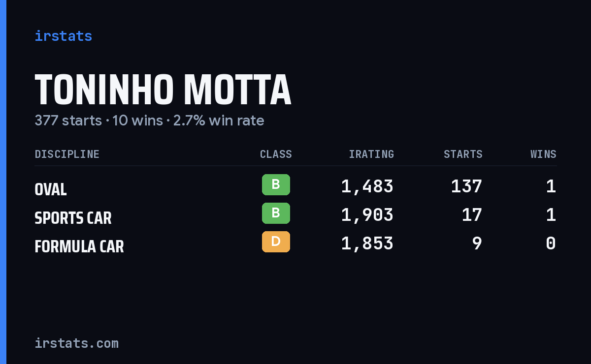Select the SPORTS CAR discipline label

click(x=73, y=217)
